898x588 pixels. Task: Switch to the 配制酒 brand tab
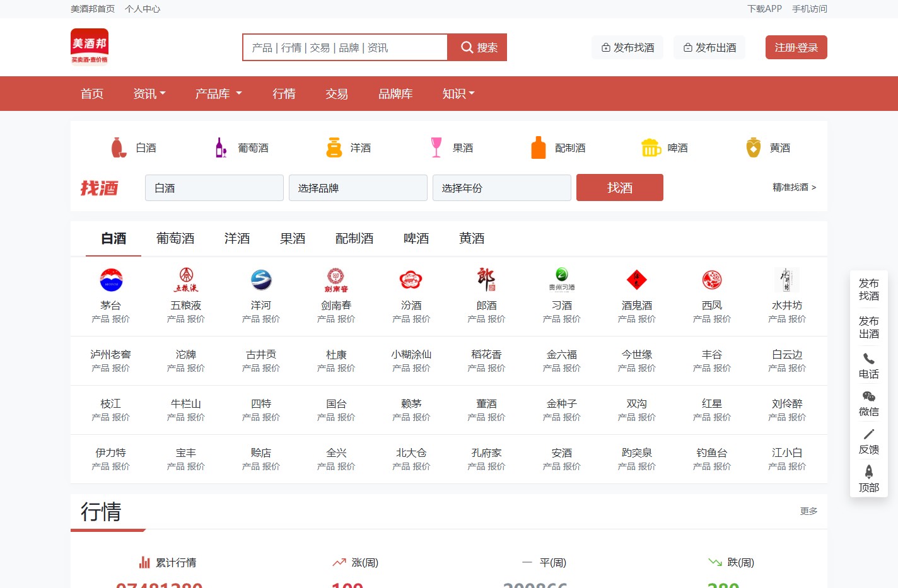point(354,238)
